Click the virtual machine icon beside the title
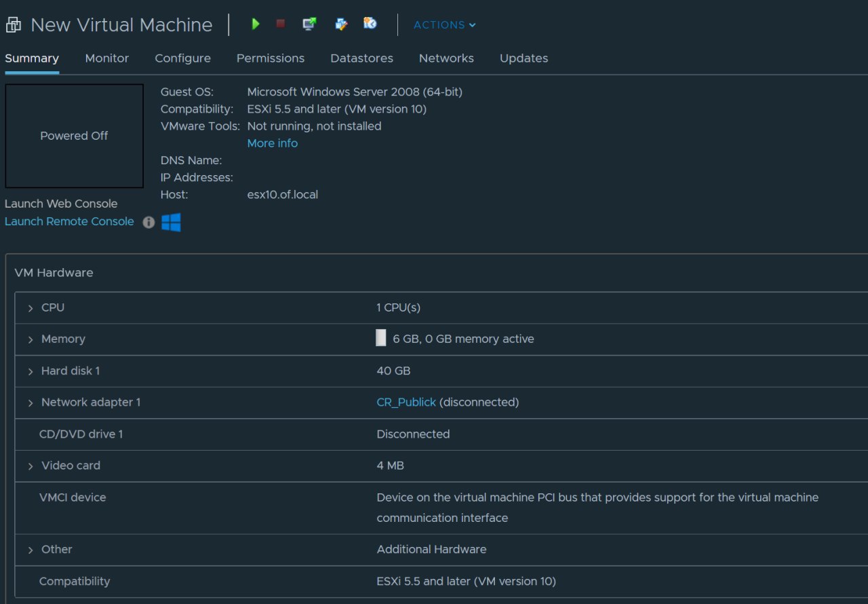The image size is (868, 604). tap(13, 25)
